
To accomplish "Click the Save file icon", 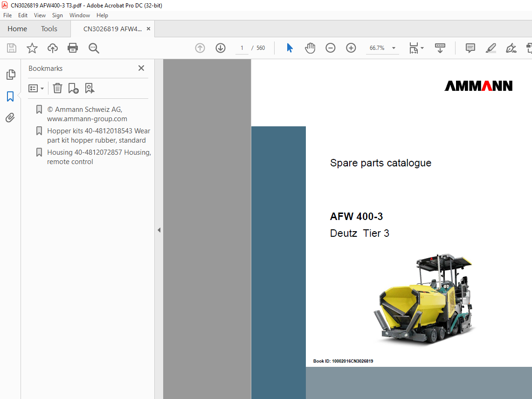I will [x=12, y=48].
